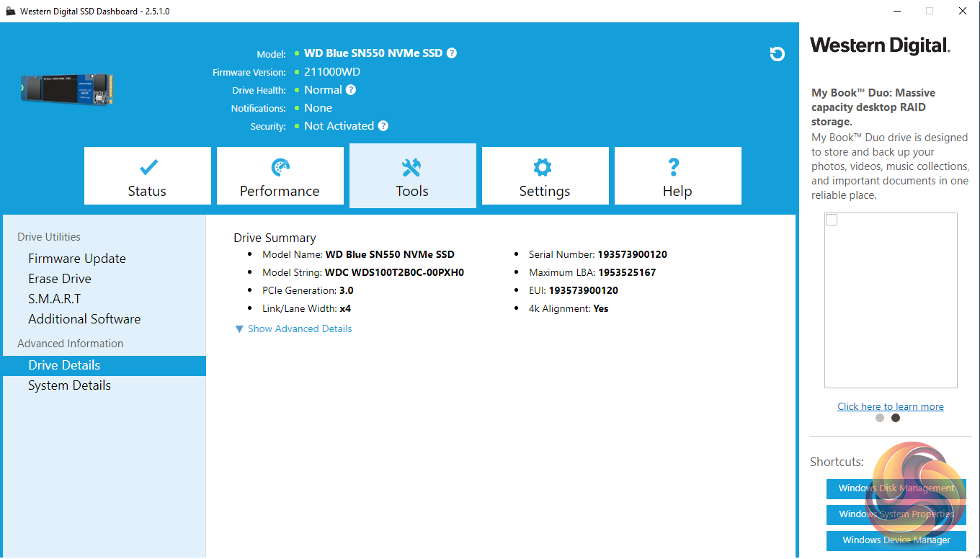Click the EUI value in Drive Summary
Image resolution: width=980 pixels, height=559 pixels.
[583, 290]
